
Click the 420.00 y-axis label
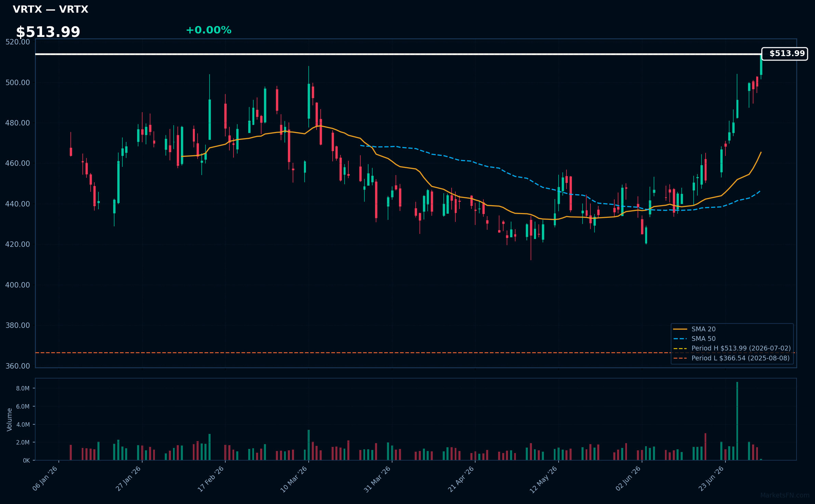pyautogui.click(x=18, y=244)
